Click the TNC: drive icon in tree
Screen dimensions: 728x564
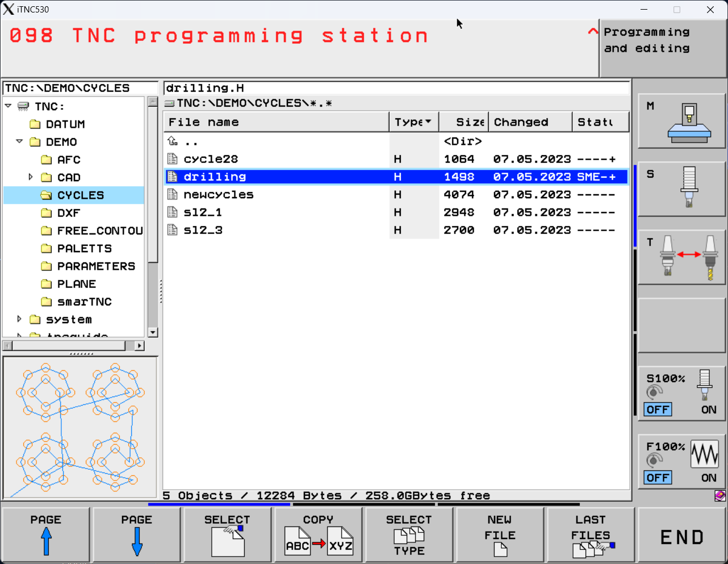pyautogui.click(x=23, y=106)
